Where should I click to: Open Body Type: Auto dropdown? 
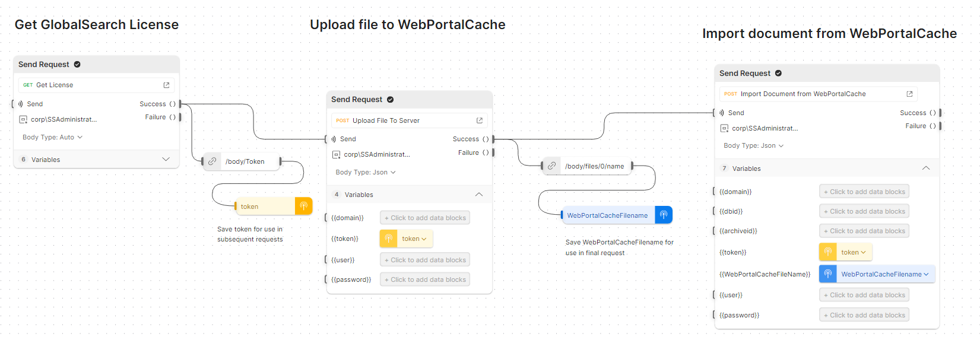[x=52, y=137]
